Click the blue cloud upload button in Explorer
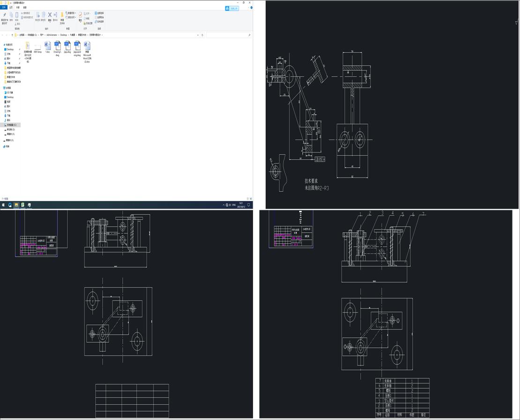Image resolution: width=520 pixels, height=420 pixels. pos(232,8)
